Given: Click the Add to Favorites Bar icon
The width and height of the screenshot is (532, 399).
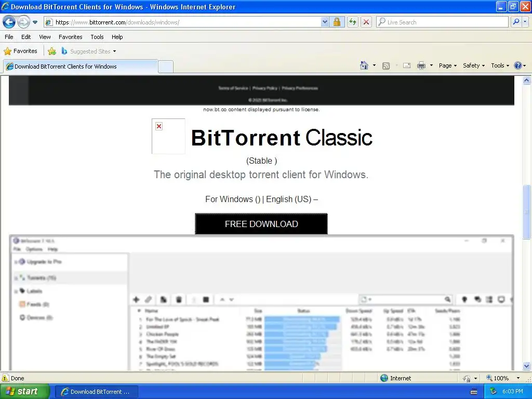Looking at the screenshot, I should click(x=52, y=51).
